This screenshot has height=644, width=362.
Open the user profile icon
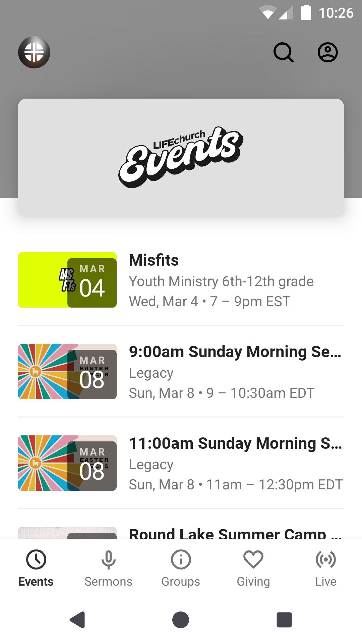coord(327,52)
